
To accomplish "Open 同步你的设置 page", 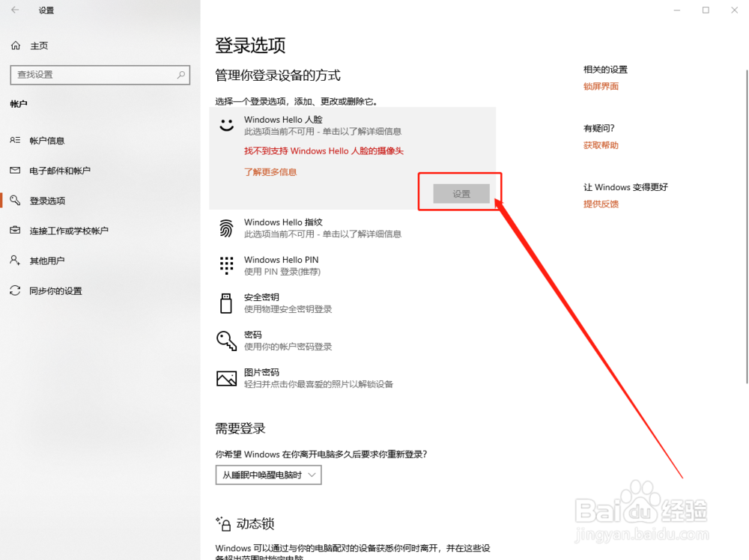I will click(x=55, y=290).
